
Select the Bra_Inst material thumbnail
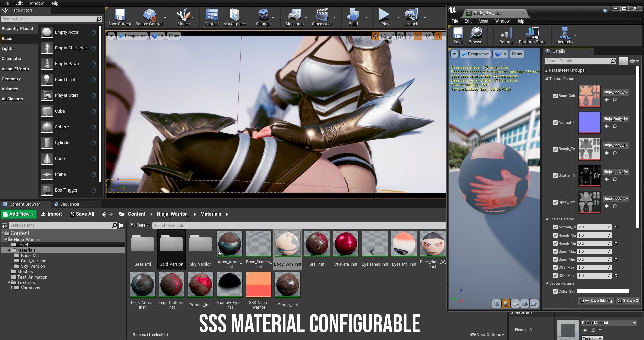[316, 244]
